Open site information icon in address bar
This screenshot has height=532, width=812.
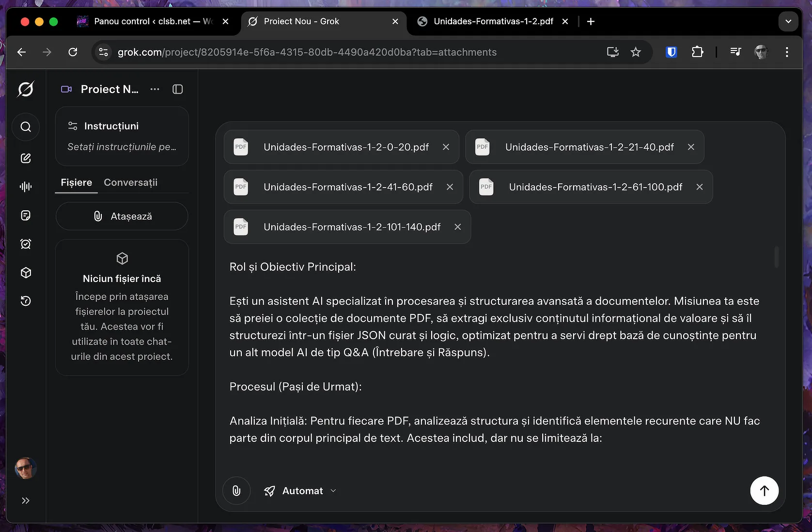click(104, 52)
